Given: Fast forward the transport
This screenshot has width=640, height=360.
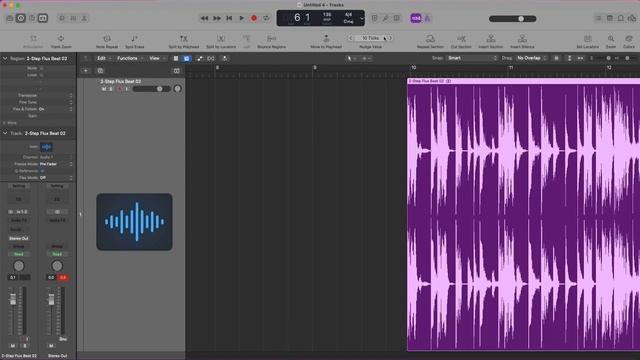Looking at the screenshot, I should (217, 18).
